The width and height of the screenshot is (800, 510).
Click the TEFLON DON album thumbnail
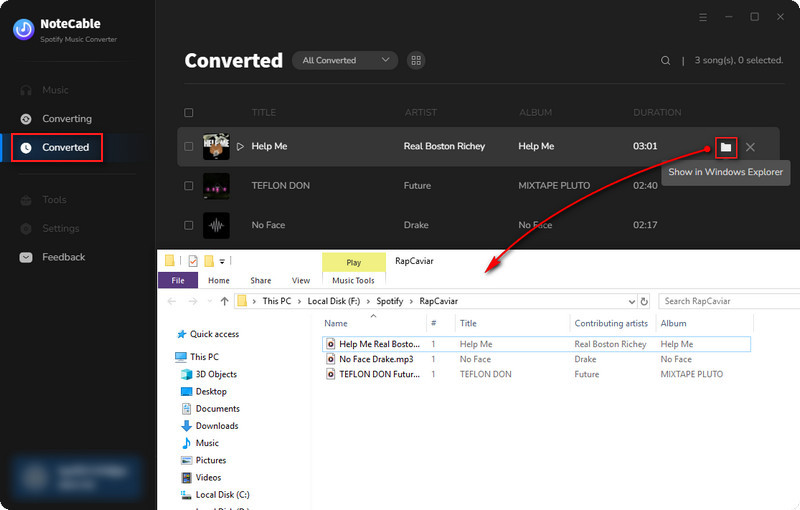(x=216, y=186)
